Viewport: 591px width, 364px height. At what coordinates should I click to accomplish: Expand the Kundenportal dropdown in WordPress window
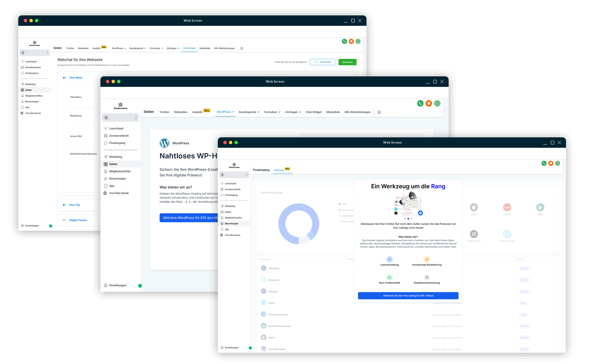click(249, 112)
